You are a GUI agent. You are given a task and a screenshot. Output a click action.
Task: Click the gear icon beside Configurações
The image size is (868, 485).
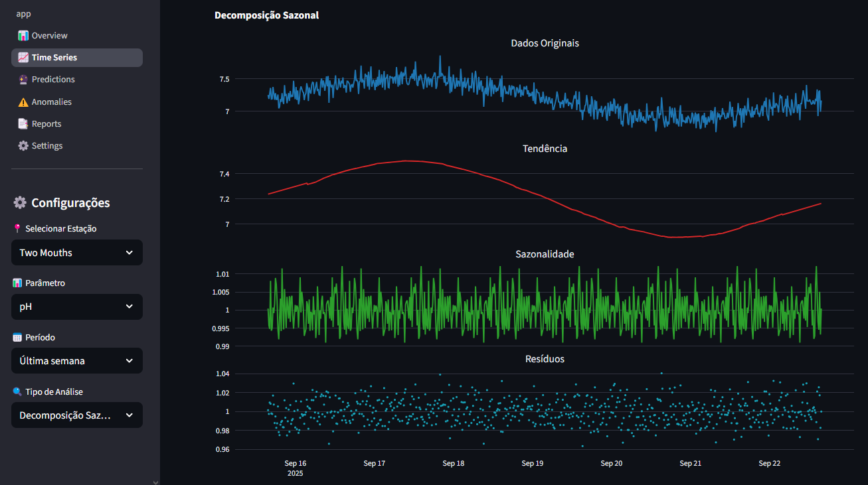tap(20, 203)
